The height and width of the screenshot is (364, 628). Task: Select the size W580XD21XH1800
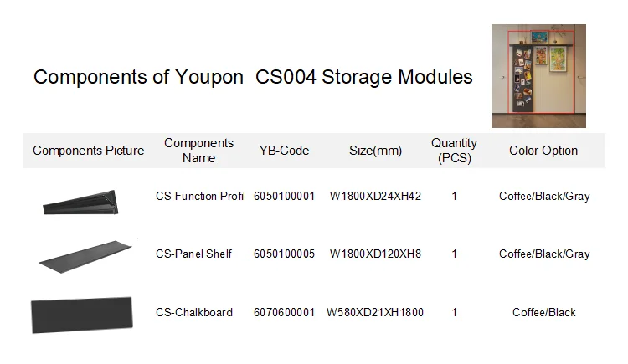(x=375, y=312)
